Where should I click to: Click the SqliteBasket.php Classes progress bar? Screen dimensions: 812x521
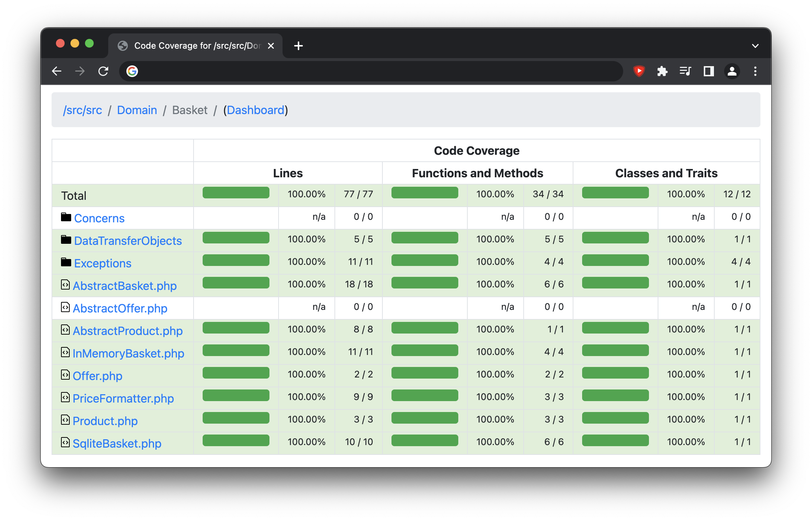616,440
